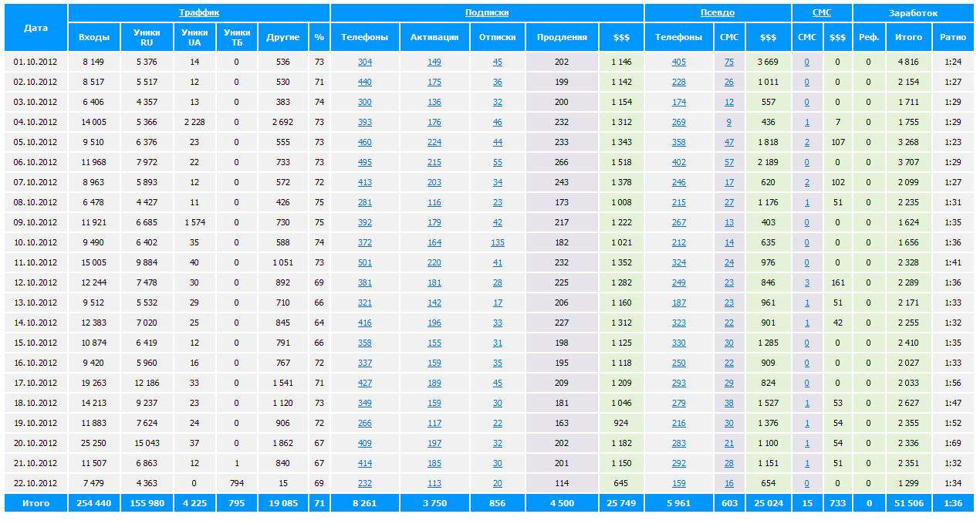
Task: Open subscription phones link 337 for 16.10.2012
Action: tap(365, 363)
